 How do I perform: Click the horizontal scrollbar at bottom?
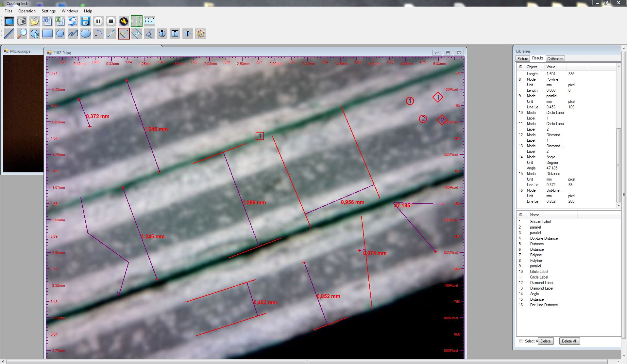(x=307, y=361)
